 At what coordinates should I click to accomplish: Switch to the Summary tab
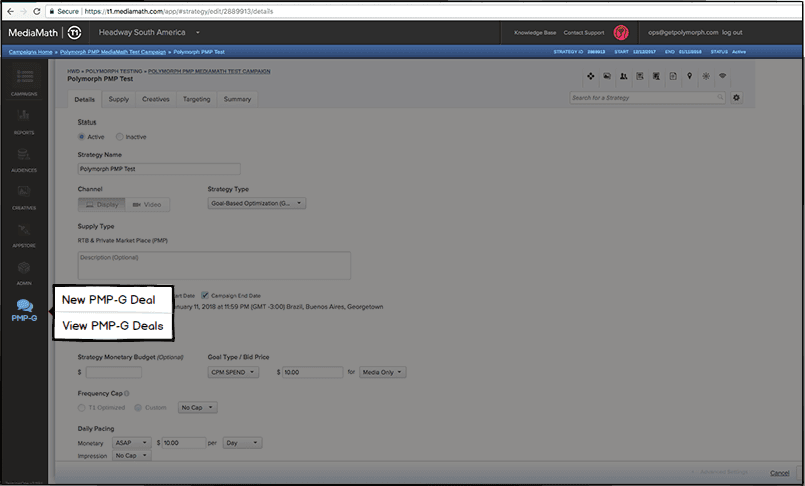coord(237,99)
